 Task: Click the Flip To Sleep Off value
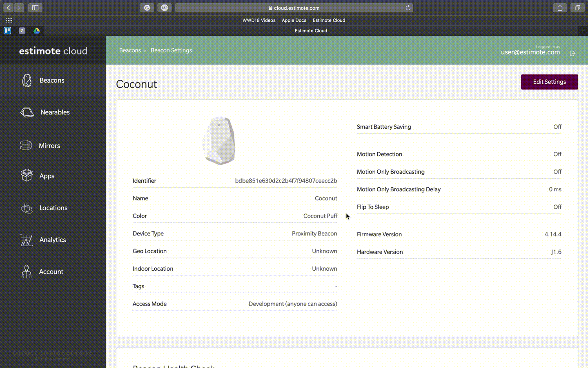557,207
